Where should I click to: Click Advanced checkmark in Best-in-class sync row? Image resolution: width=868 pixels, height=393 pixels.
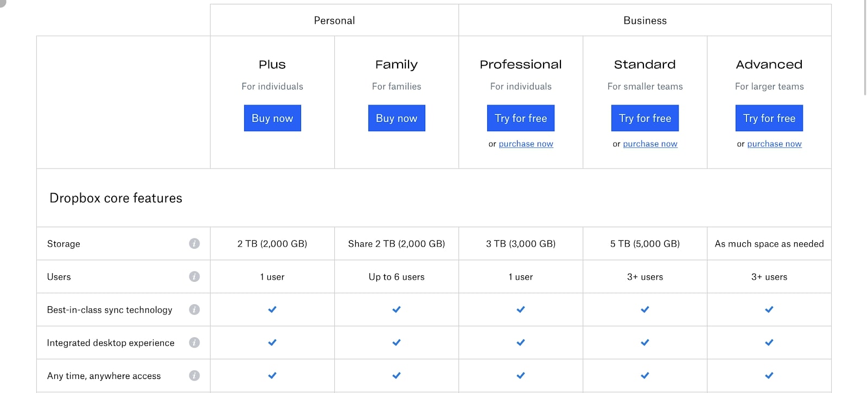[769, 310]
